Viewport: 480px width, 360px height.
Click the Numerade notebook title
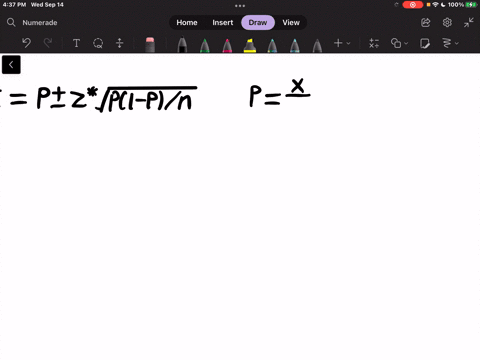point(40,23)
